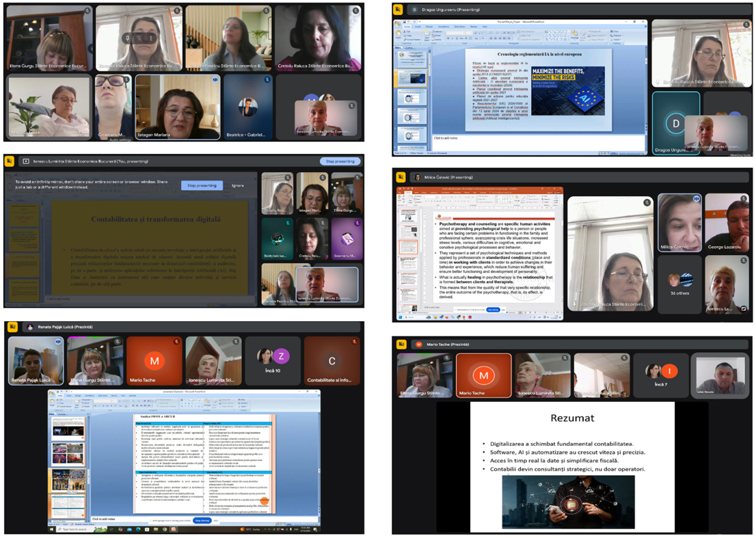Select first slide thumbnail in Renate's PowerPoint
756x538 pixels.
[68, 429]
